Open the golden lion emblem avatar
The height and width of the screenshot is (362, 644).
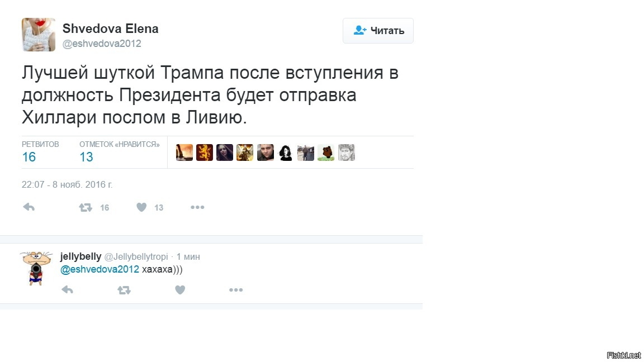click(205, 153)
